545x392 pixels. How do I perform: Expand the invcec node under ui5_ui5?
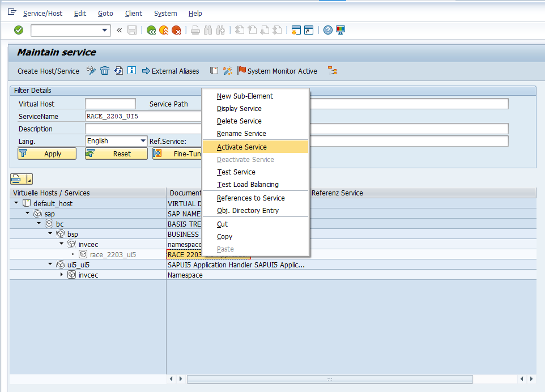coord(62,275)
